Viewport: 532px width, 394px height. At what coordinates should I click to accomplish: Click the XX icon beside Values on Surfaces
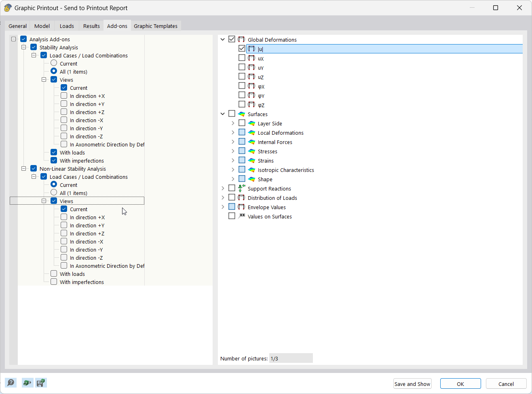[241, 216]
